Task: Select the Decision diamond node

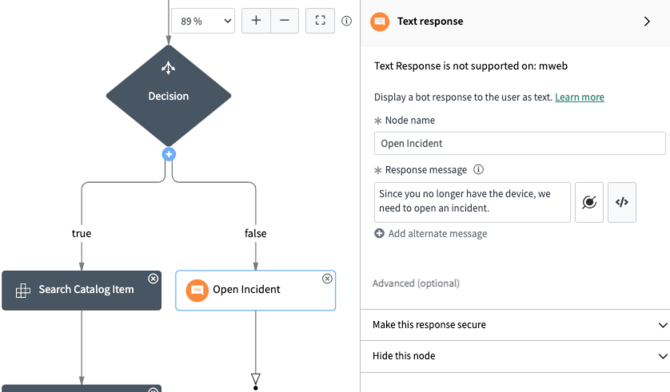Action: pos(168,96)
